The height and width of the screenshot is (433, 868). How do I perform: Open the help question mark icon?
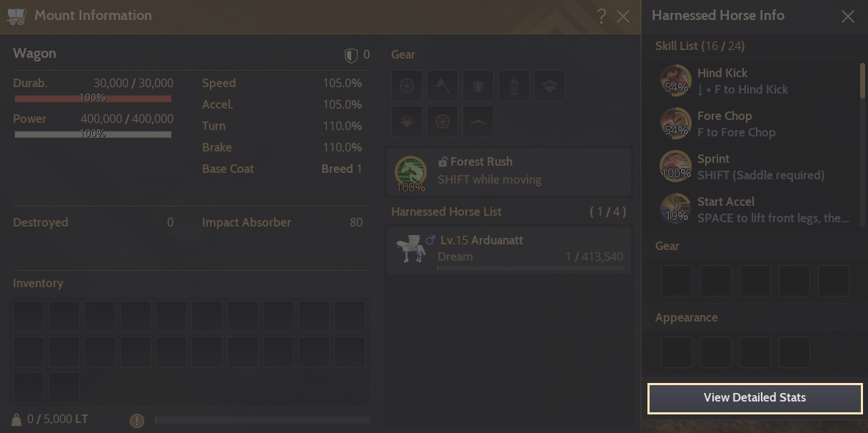coord(602,16)
